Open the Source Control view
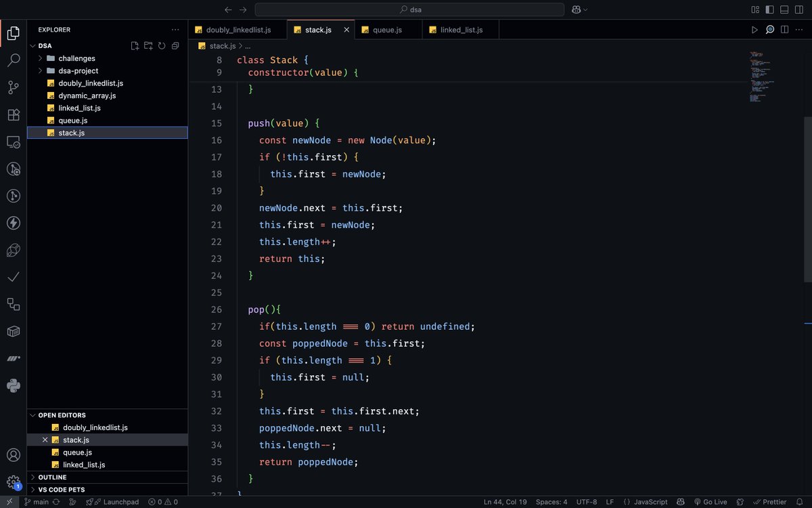 click(x=13, y=87)
